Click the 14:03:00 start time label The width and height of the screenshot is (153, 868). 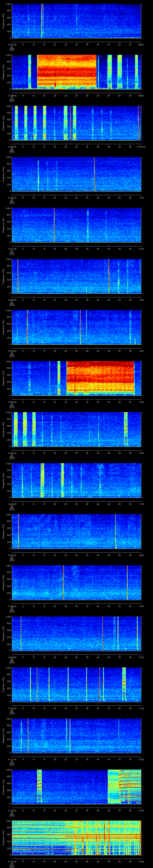point(12,351)
